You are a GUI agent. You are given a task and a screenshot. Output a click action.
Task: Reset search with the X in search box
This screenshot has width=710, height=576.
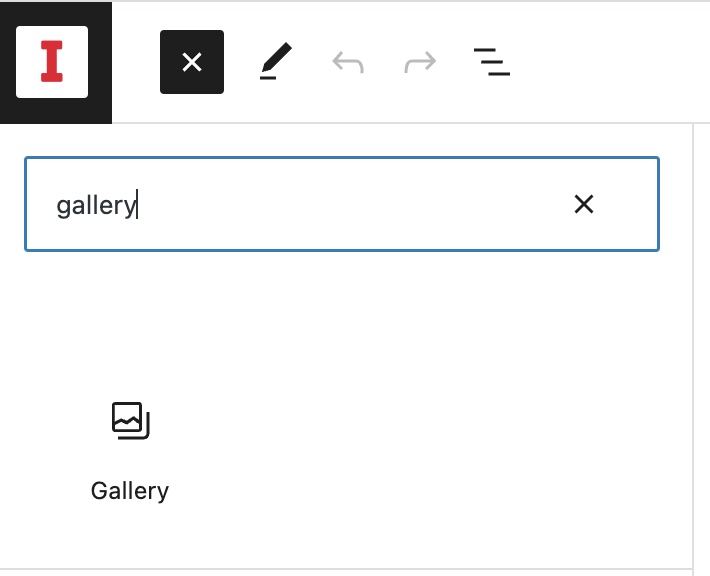tap(584, 204)
